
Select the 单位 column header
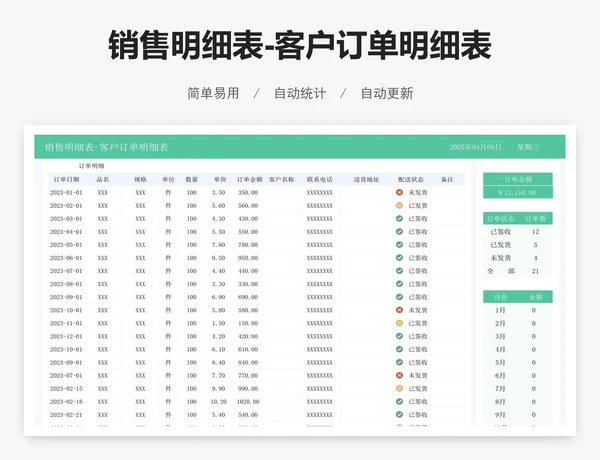(168, 179)
